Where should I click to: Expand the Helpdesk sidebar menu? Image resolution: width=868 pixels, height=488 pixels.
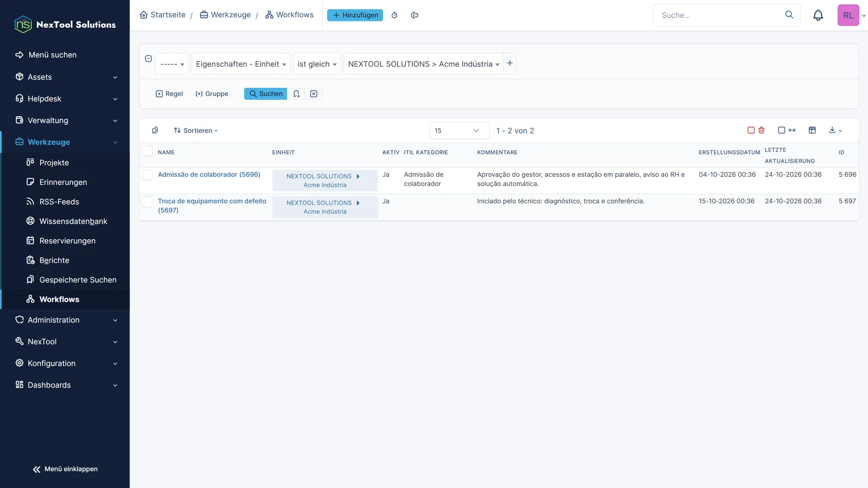coord(65,99)
